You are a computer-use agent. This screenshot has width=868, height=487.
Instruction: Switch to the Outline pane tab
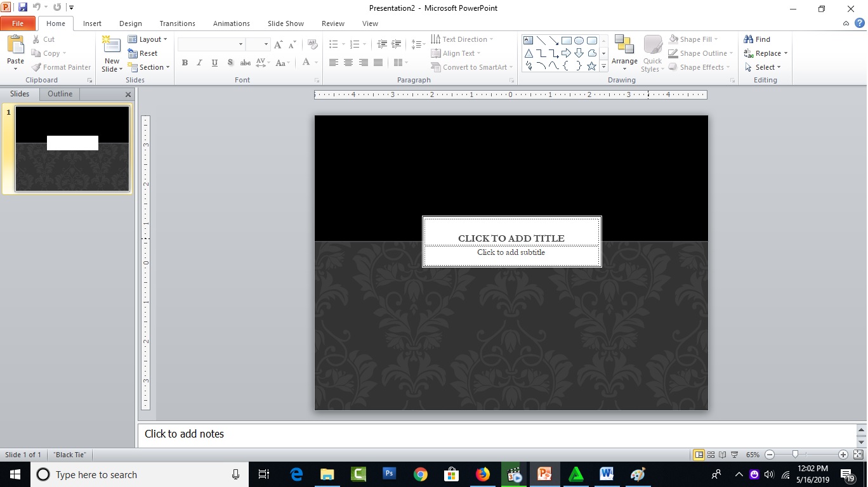click(x=60, y=94)
